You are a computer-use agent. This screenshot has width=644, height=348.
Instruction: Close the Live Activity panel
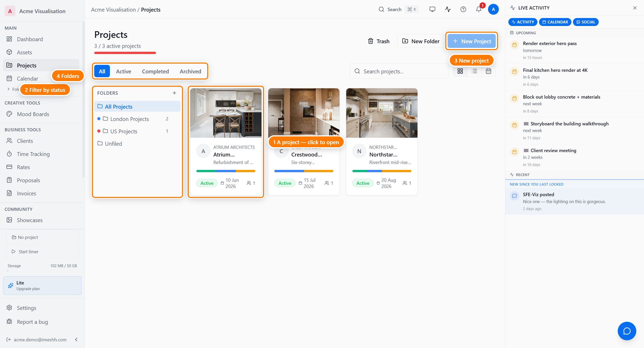pyautogui.click(x=635, y=8)
